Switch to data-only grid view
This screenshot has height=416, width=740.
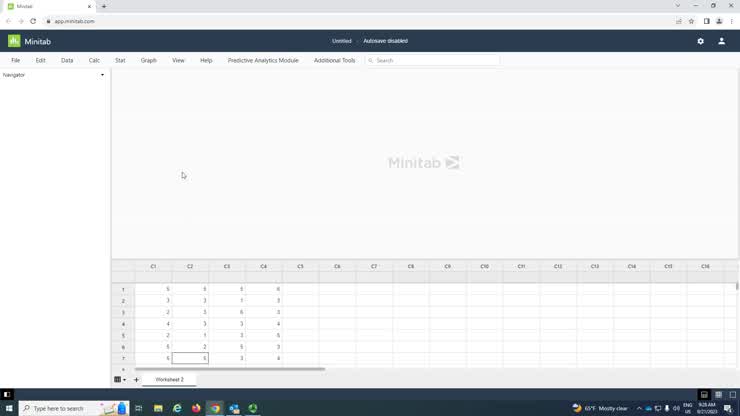point(718,395)
